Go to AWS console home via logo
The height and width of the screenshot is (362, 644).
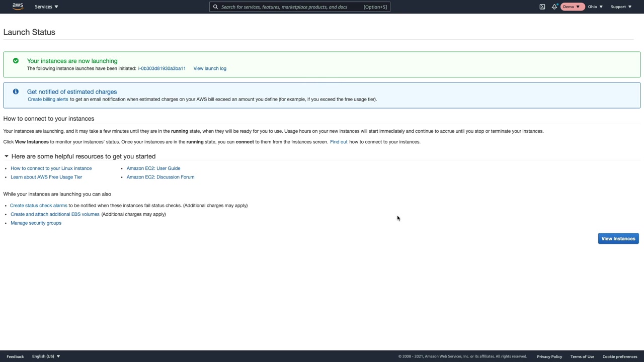[x=18, y=7]
